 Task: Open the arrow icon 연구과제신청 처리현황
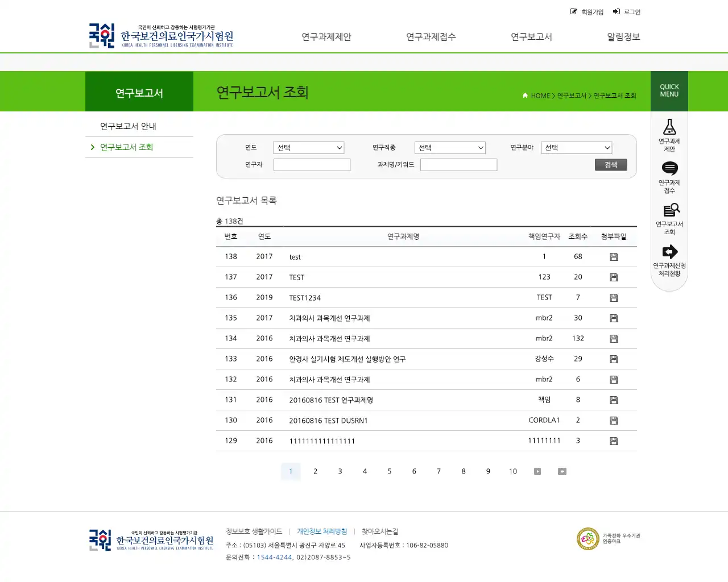pyautogui.click(x=669, y=260)
